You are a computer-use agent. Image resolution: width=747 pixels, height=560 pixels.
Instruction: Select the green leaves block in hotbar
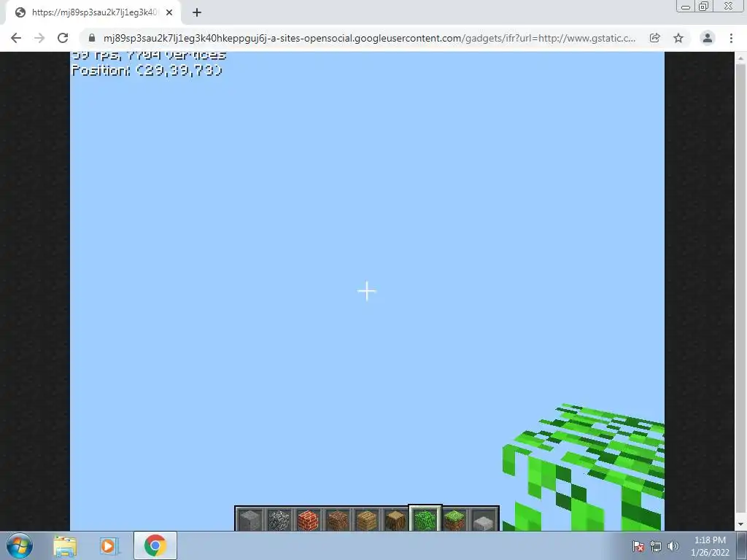425,519
